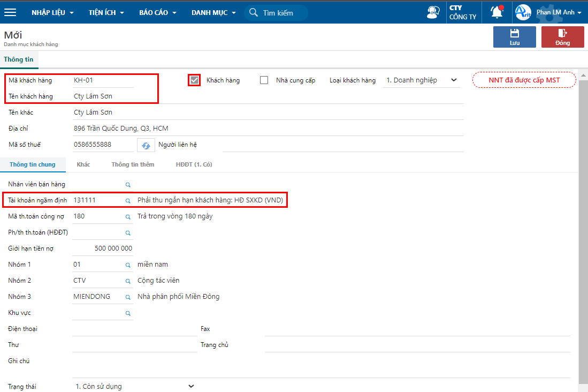Image resolution: width=588 pixels, height=392 pixels.
Task: Open the BÁO CÁO menu
Action: click(157, 12)
